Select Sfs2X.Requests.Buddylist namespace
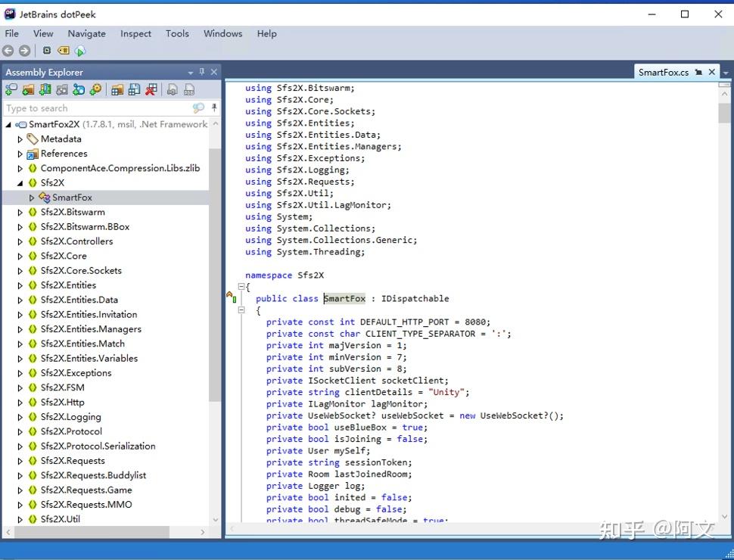The image size is (734, 560). click(x=93, y=475)
